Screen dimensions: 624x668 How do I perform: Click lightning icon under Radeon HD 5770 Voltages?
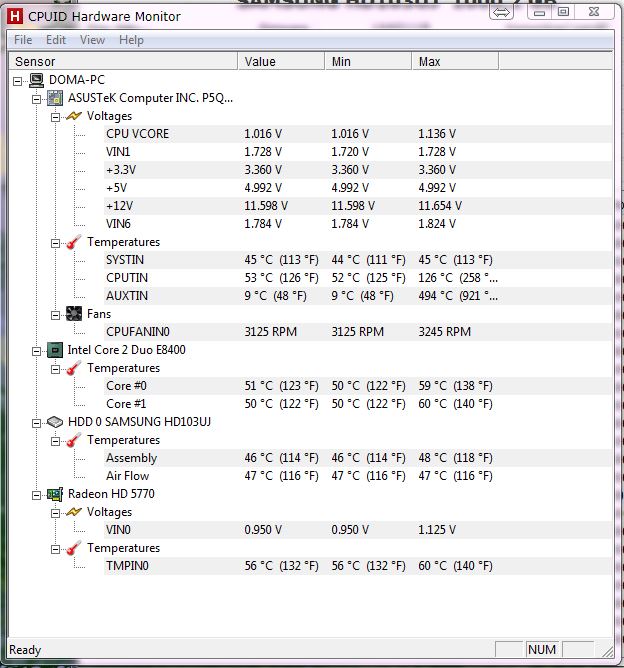click(74, 512)
